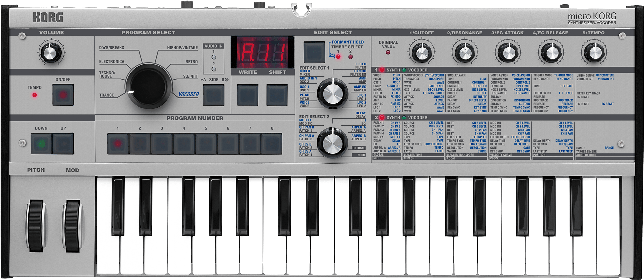The width and height of the screenshot is (644, 280).
Task: Hit the octave DOWN button
Action: coord(41,144)
